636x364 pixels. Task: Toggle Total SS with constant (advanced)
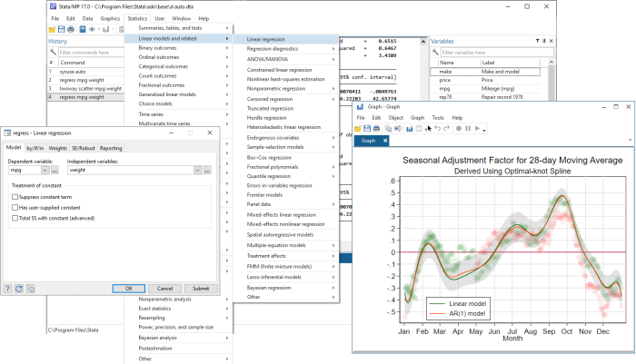pos(15,218)
